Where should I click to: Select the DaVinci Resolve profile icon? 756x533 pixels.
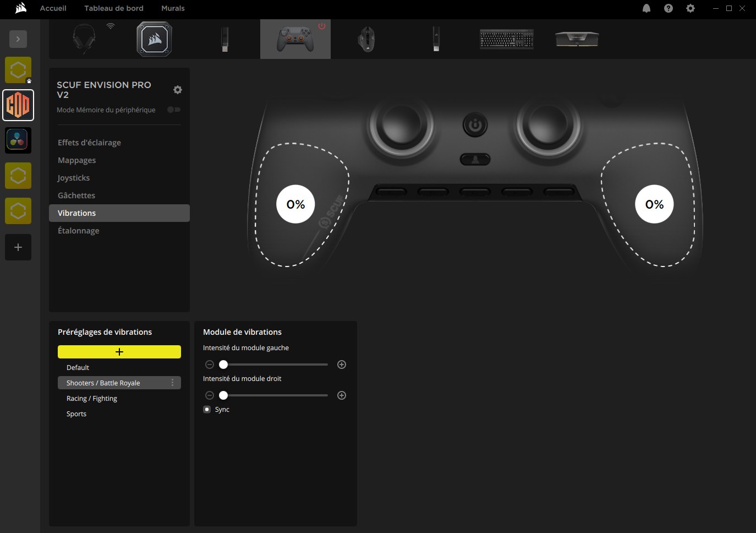tap(18, 140)
